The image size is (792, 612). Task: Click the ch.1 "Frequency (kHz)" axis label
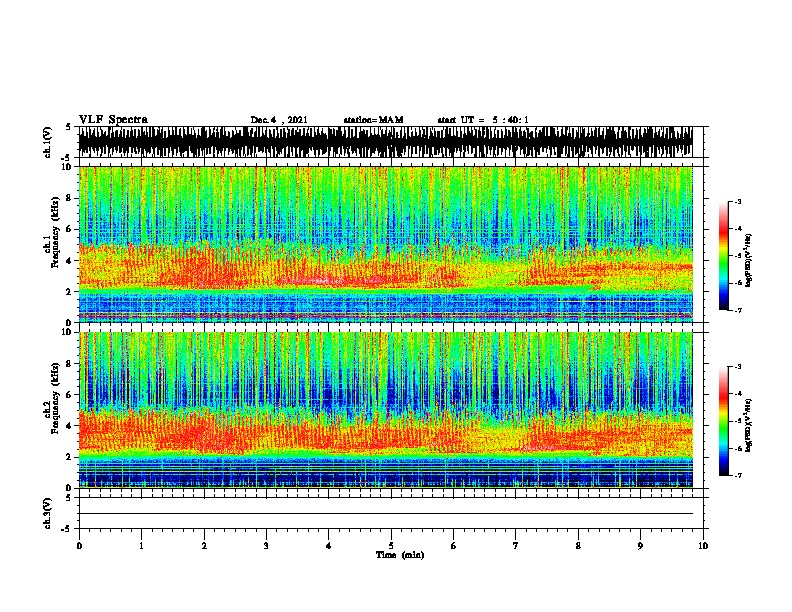55,232
